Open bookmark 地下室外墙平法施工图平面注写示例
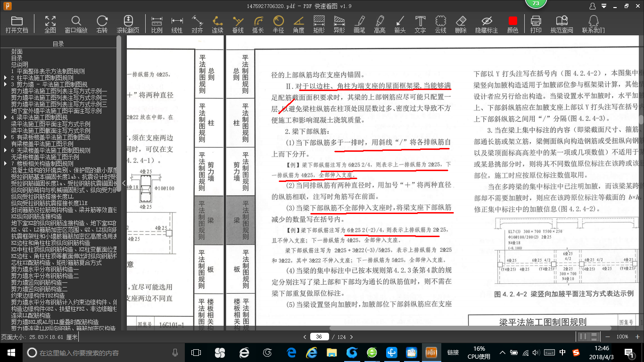Image resolution: width=644 pixels, height=362 pixels. pos(57,111)
